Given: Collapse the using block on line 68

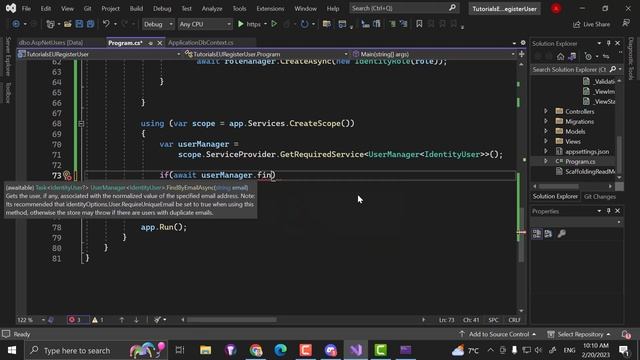Looking at the screenshot, I should pos(81,123).
